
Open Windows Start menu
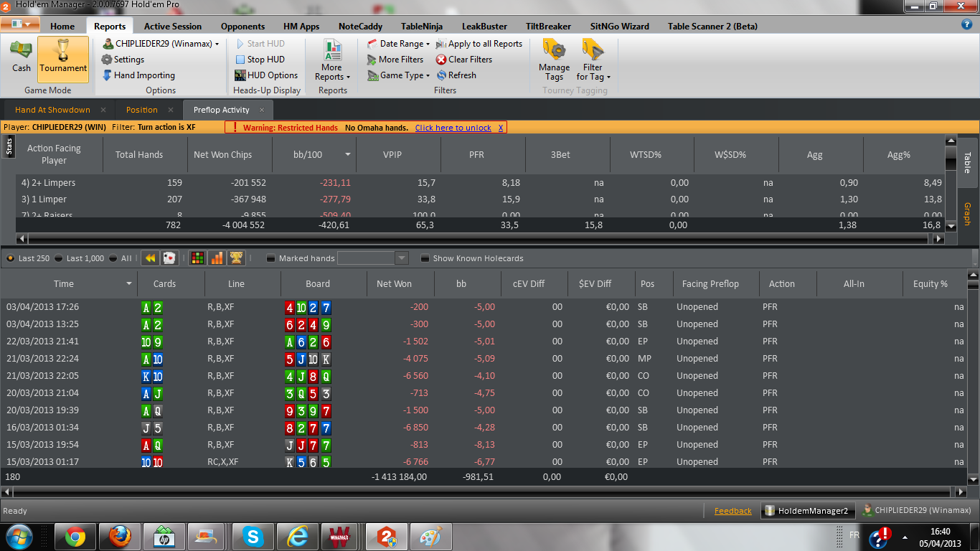(x=20, y=536)
